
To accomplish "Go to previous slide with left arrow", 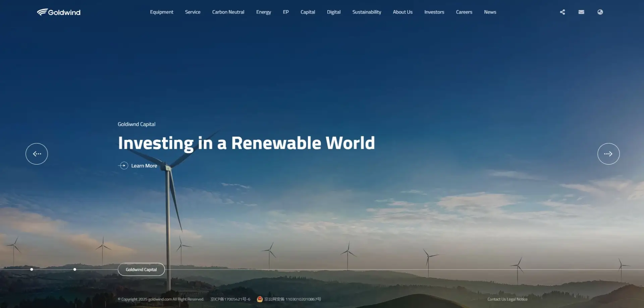I will point(37,154).
